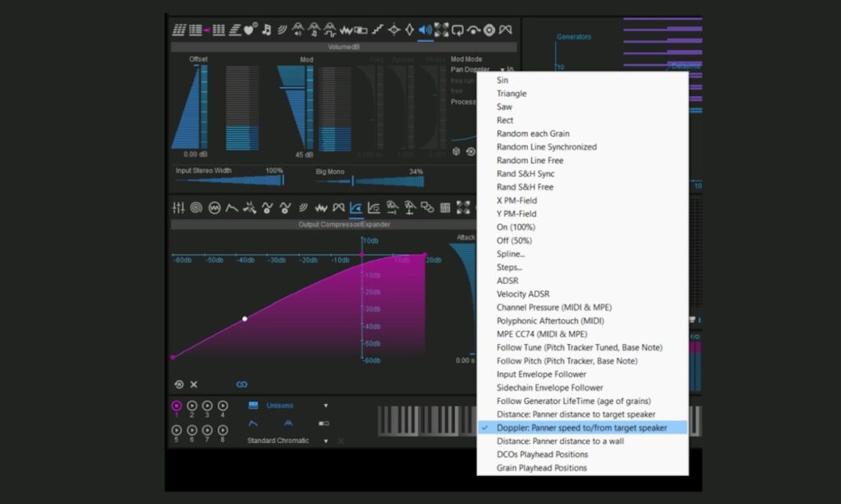The width and height of the screenshot is (841, 504).
Task: Activate generator slot 4 button
Action: (222, 405)
